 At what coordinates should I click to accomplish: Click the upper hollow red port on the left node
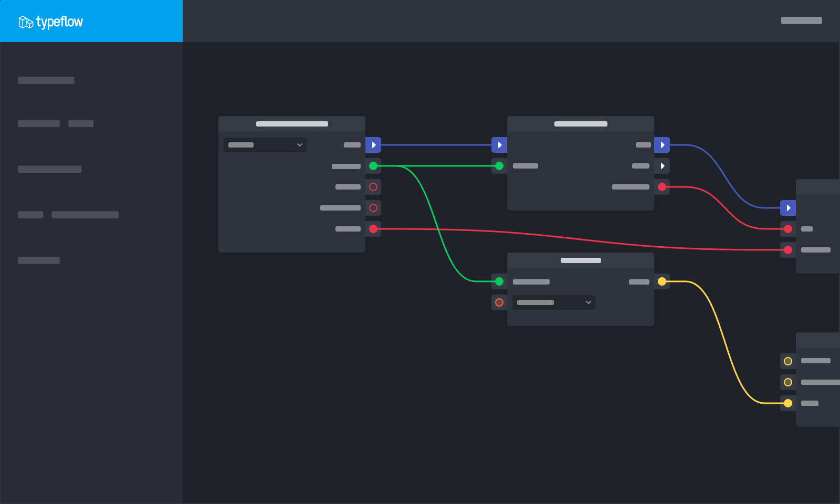(x=373, y=187)
